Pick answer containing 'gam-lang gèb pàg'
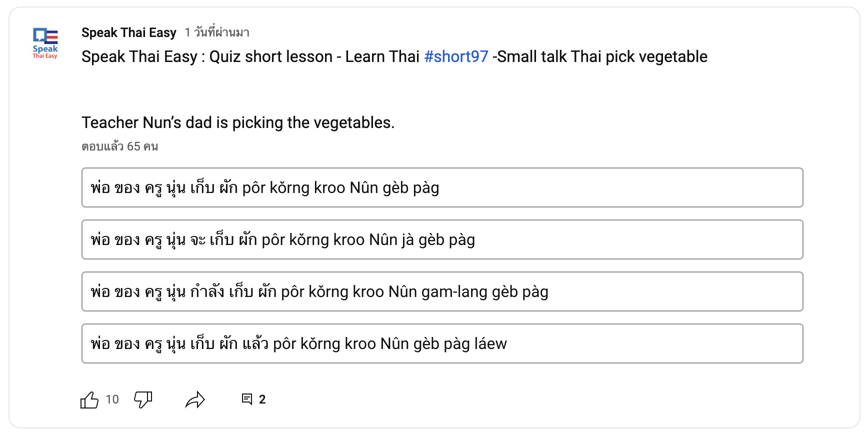Viewport: 868px width, 437px height. pyautogui.click(x=442, y=291)
